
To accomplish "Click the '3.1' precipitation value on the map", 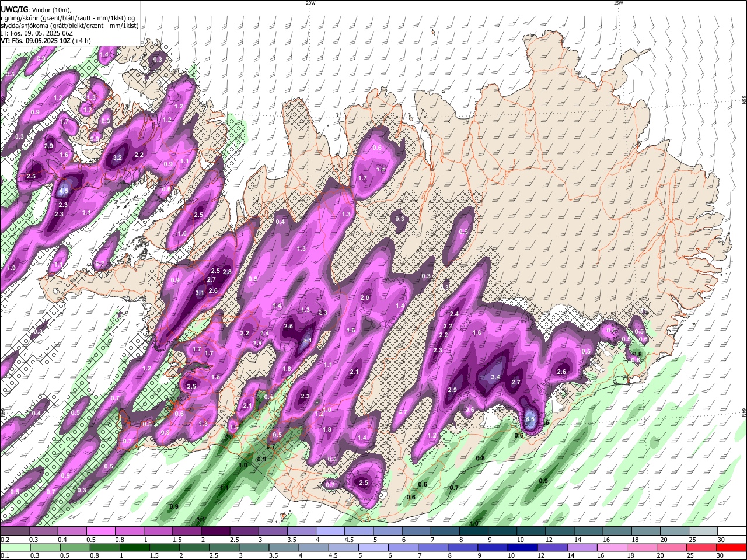I will click(x=199, y=293).
